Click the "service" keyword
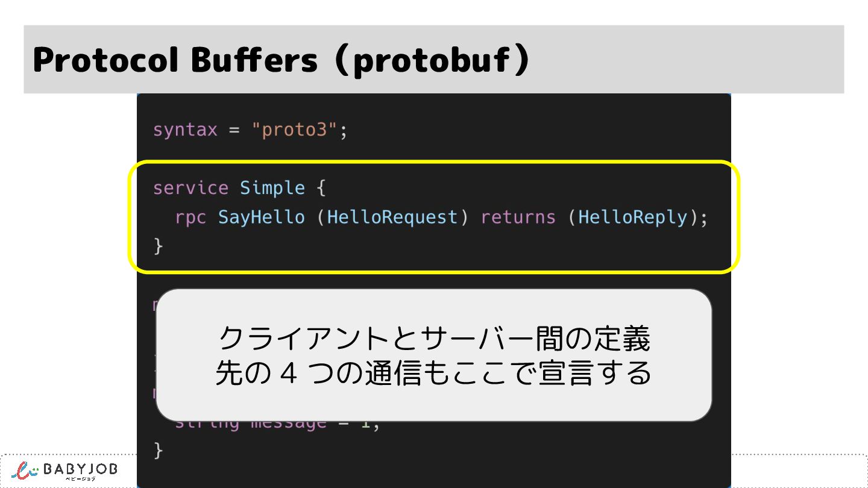 point(190,188)
